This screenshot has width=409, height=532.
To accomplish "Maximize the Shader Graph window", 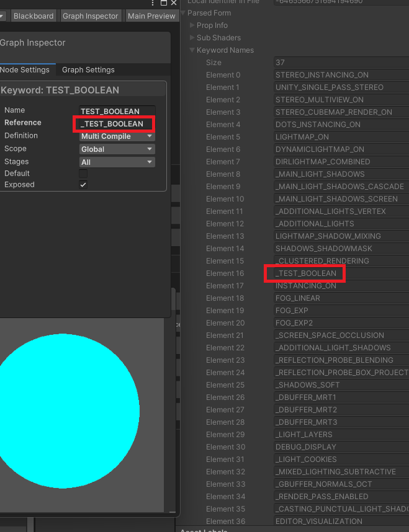I will 164,3.
